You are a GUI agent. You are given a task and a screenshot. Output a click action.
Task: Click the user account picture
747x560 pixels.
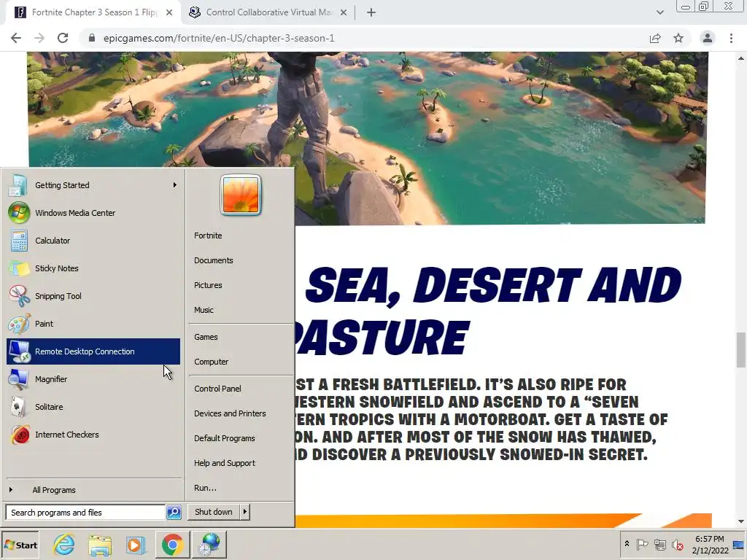241,195
